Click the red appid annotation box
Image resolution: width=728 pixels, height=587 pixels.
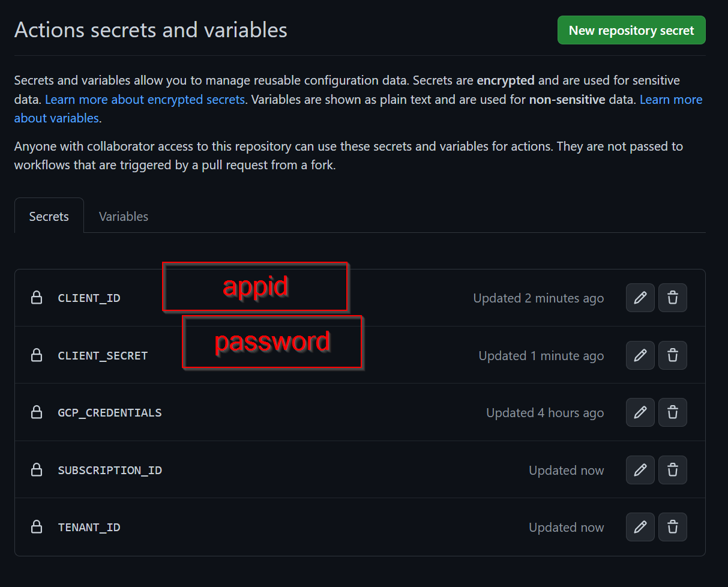(255, 287)
